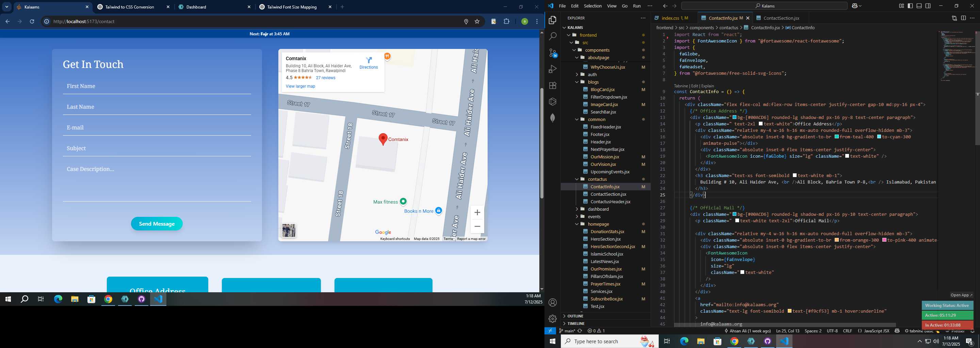Expand the dashboard folder
The image size is (980, 348).
click(577, 209)
